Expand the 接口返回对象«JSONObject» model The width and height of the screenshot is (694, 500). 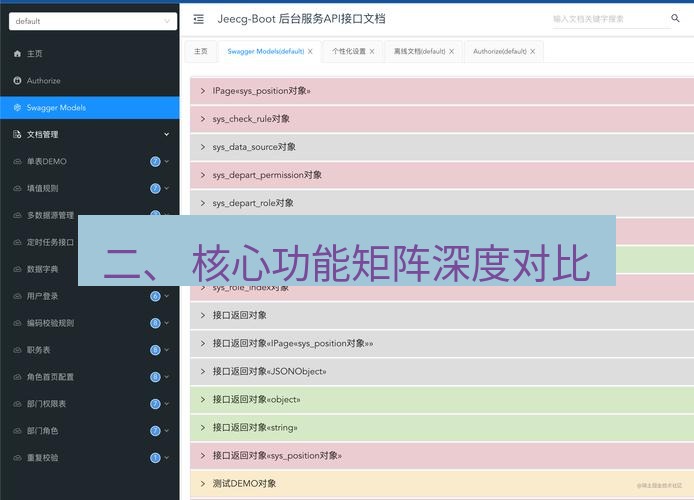coord(442,371)
